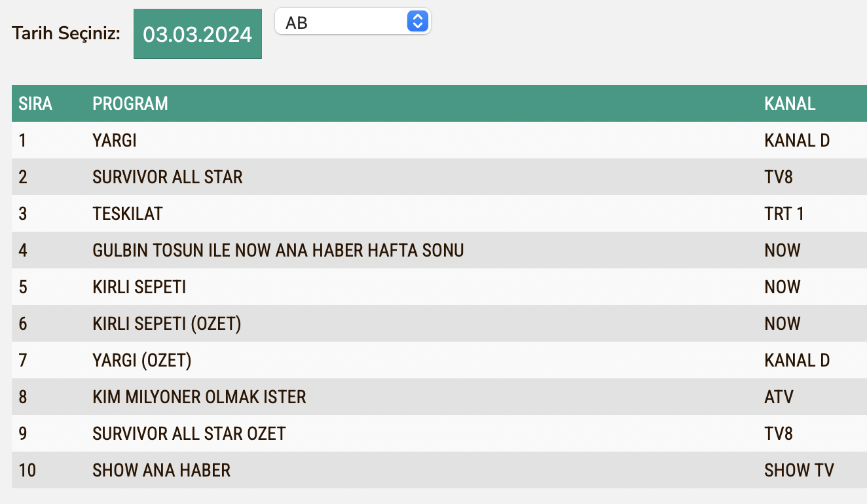
Task: Click the KIRLI SEPETI program entry
Action: [139, 287]
